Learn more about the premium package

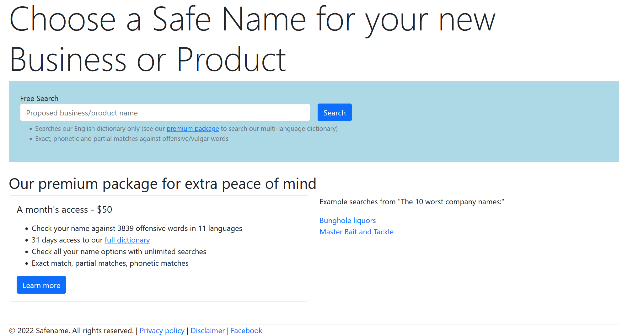click(x=41, y=285)
